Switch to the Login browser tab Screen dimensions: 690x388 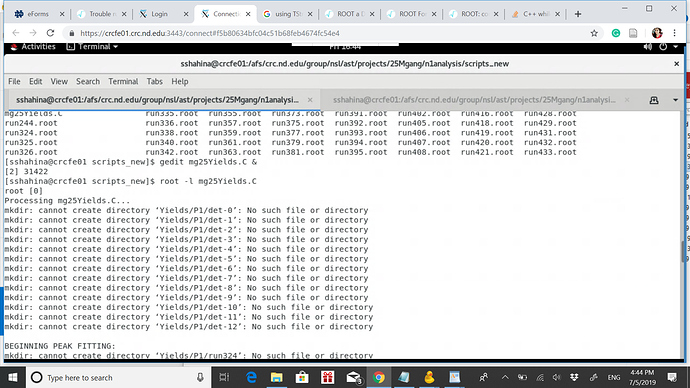click(159, 14)
